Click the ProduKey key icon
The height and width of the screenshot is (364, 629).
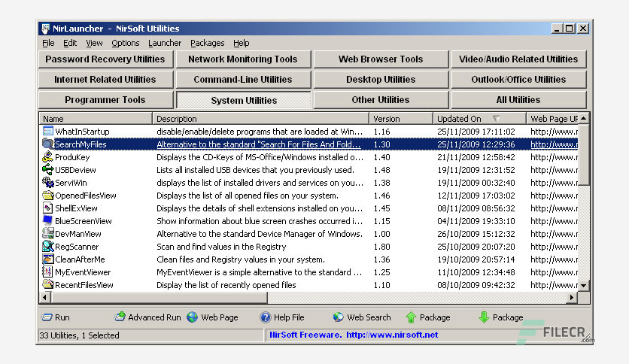pyautogui.click(x=47, y=156)
